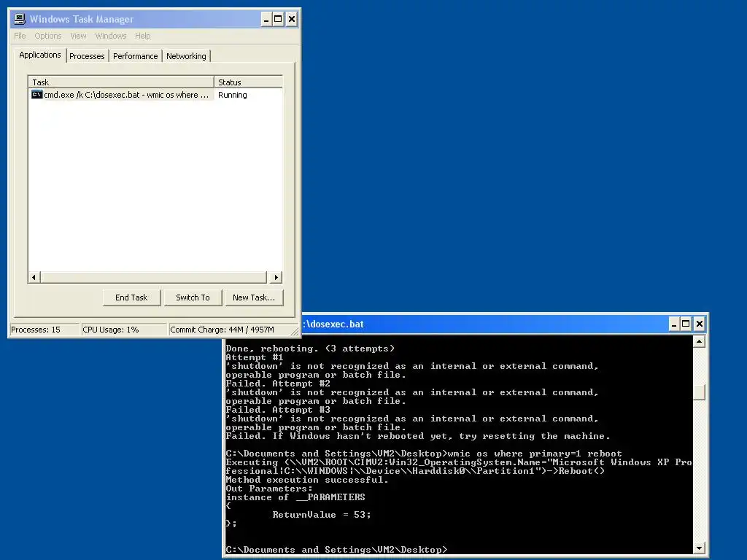Open the View menu
747x560 pixels.
(78, 36)
